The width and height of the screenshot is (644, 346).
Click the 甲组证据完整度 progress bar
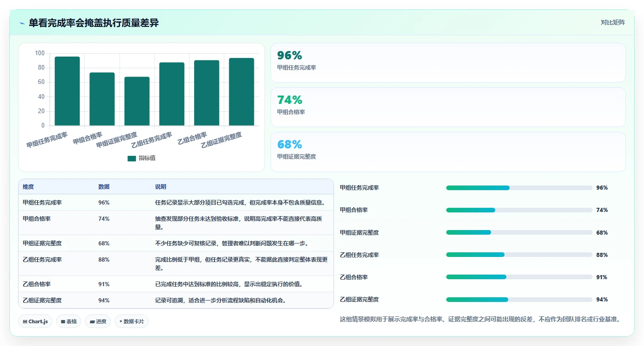519,232
